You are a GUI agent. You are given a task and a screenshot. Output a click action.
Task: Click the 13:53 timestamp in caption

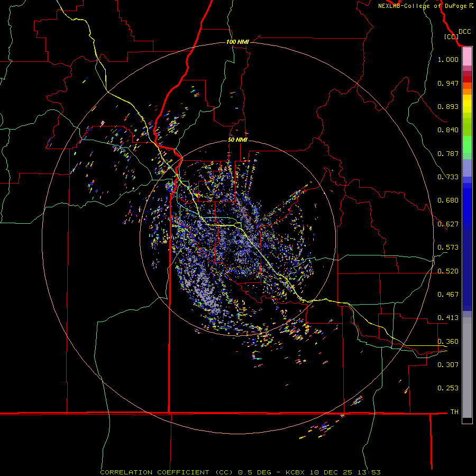tap(369, 472)
